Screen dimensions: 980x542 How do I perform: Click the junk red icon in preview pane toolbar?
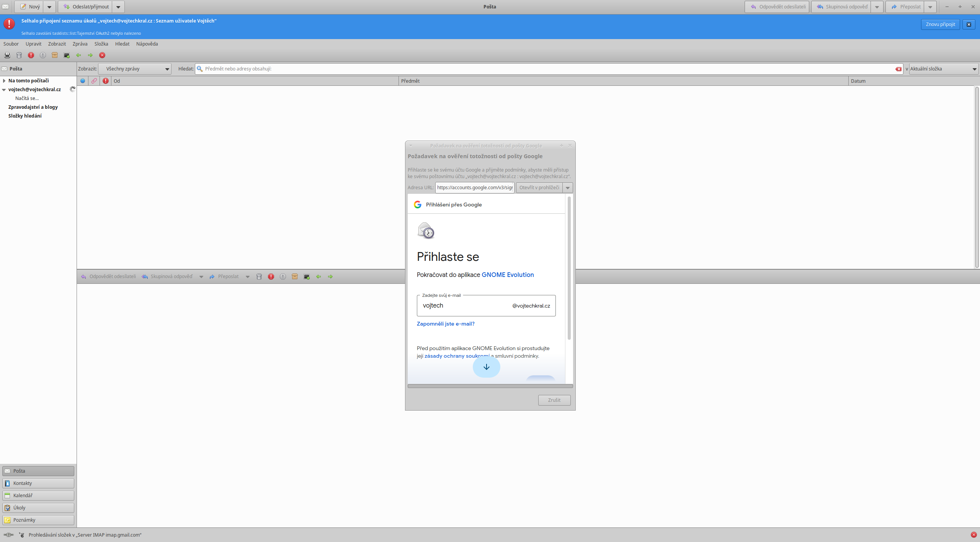click(271, 277)
